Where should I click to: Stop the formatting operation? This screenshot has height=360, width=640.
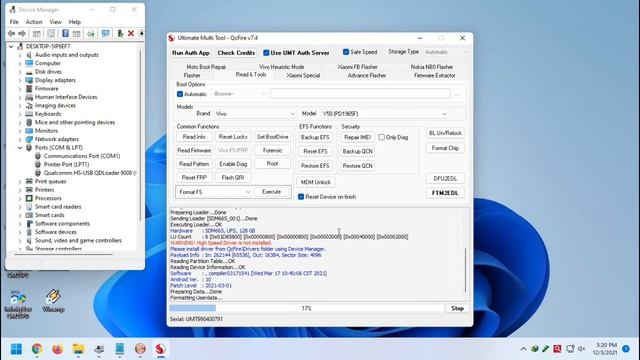[x=457, y=309]
